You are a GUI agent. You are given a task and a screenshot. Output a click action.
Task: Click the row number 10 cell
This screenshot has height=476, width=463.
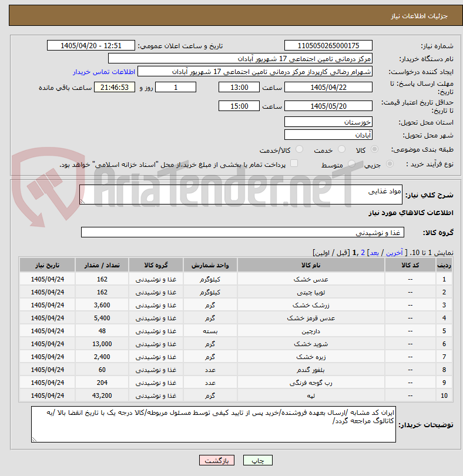pyautogui.click(x=444, y=395)
